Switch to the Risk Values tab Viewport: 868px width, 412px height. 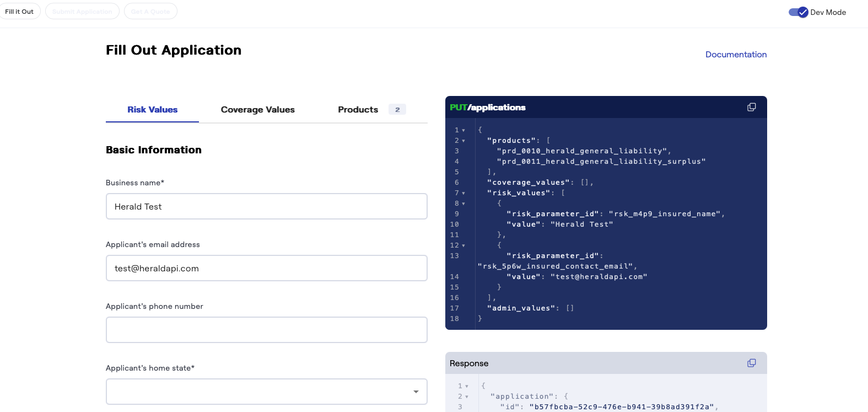click(x=152, y=109)
